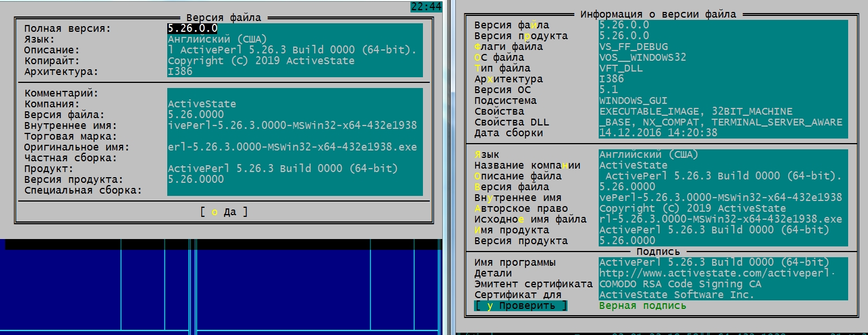Click the Тип файла value VFT_DLL
868x335 pixels.
723,68
